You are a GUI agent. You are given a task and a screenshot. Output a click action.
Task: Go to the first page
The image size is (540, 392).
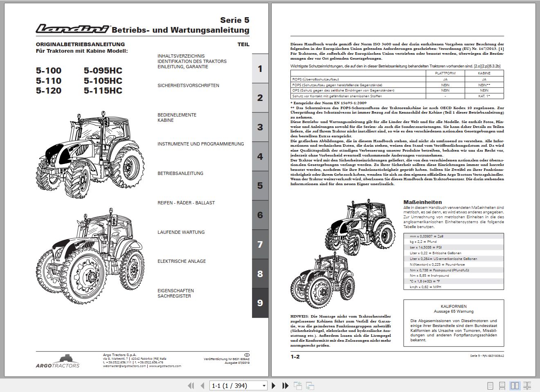point(191,385)
